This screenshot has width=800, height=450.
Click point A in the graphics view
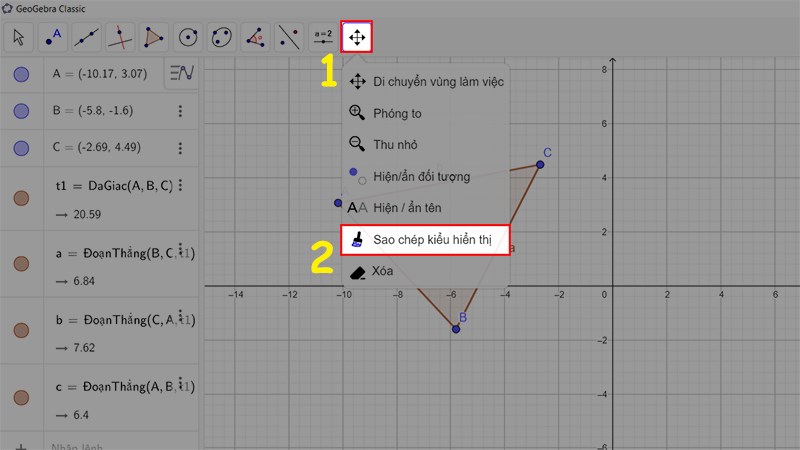click(x=338, y=203)
